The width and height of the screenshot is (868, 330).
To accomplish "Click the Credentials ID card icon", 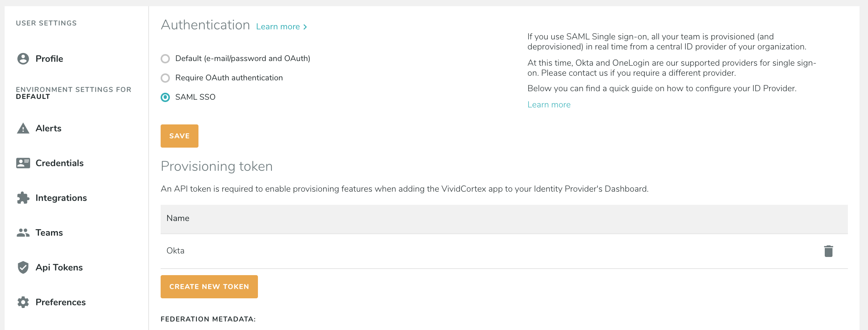I will [x=23, y=163].
